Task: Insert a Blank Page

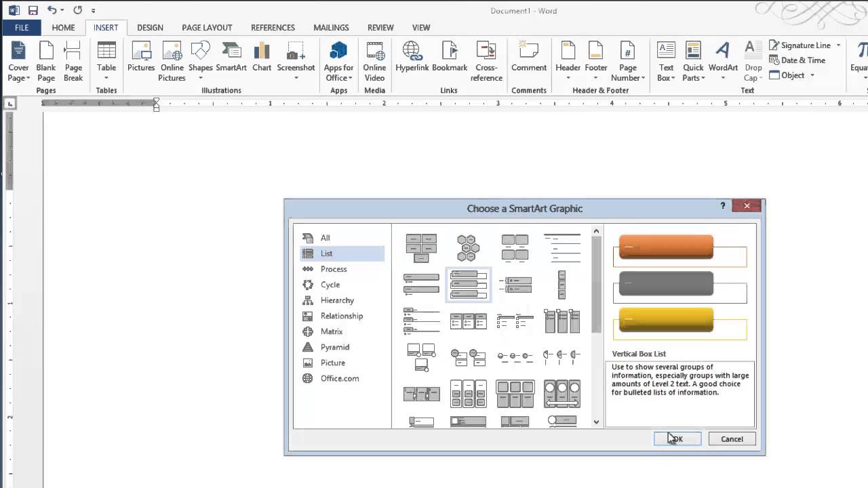Action: 46,62
